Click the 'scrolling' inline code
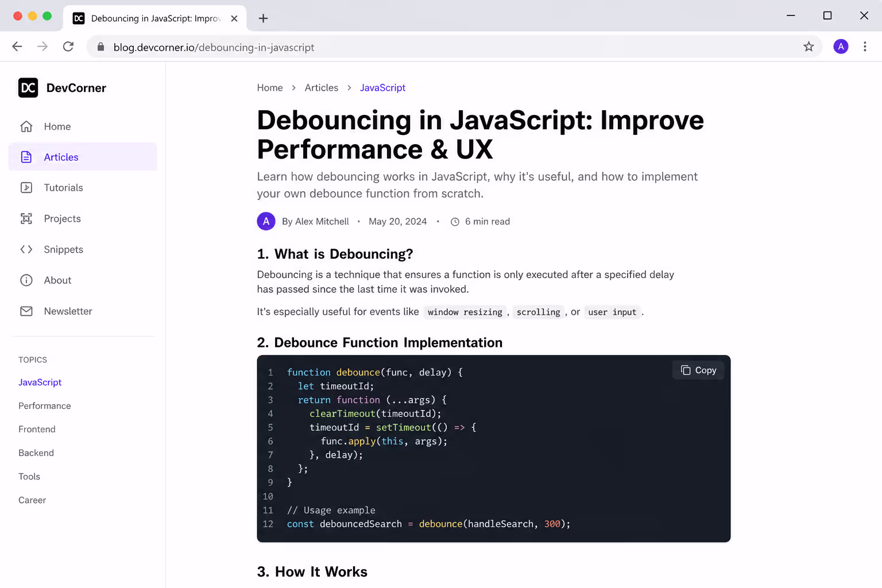The height and width of the screenshot is (588, 882). [538, 312]
